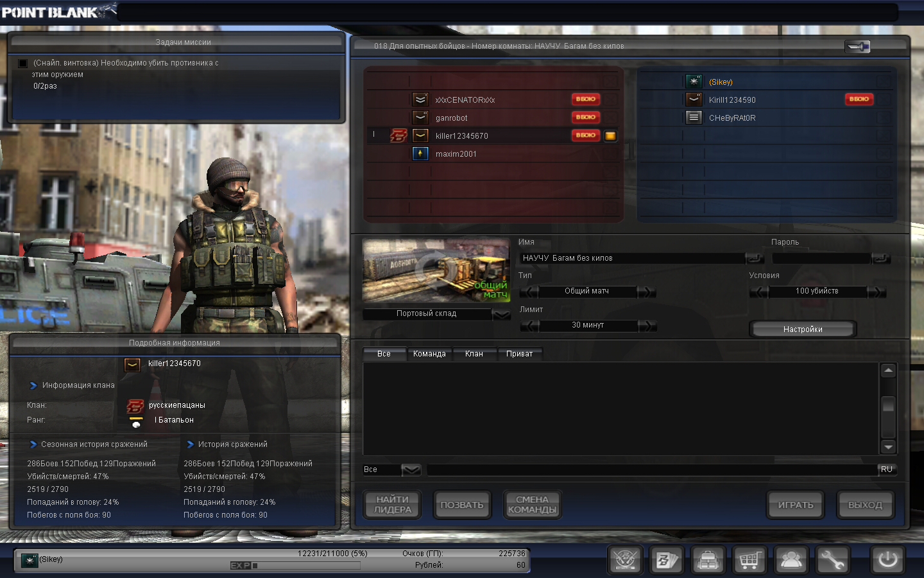Click the confirm icon beside password field
924x578 pixels.
point(882,258)
